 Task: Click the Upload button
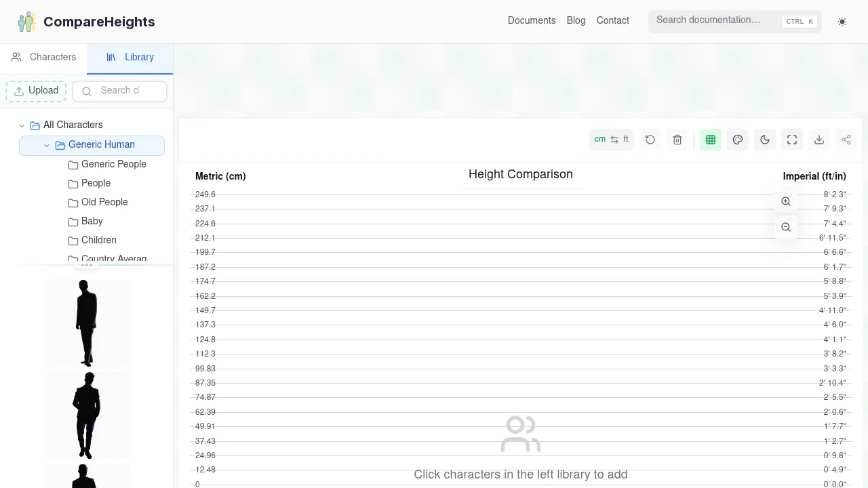(x=36, y=91)
